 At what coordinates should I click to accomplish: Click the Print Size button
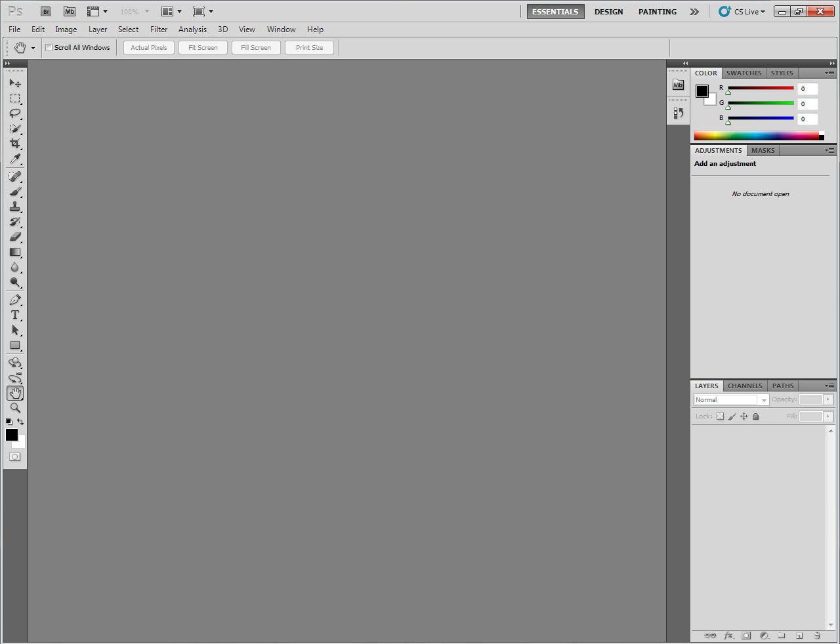(309, 48)
